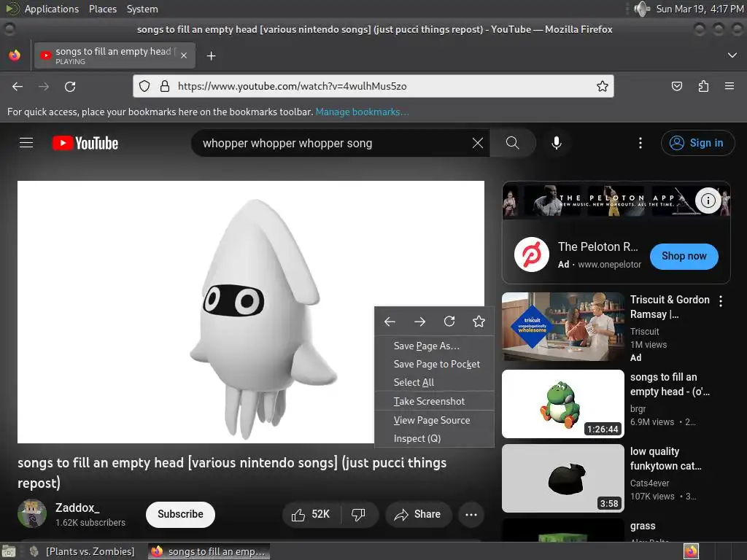Viewport: 747px width, 560px height.
Task: Click context menu back arrow
Action: click(x=390, y=322)
